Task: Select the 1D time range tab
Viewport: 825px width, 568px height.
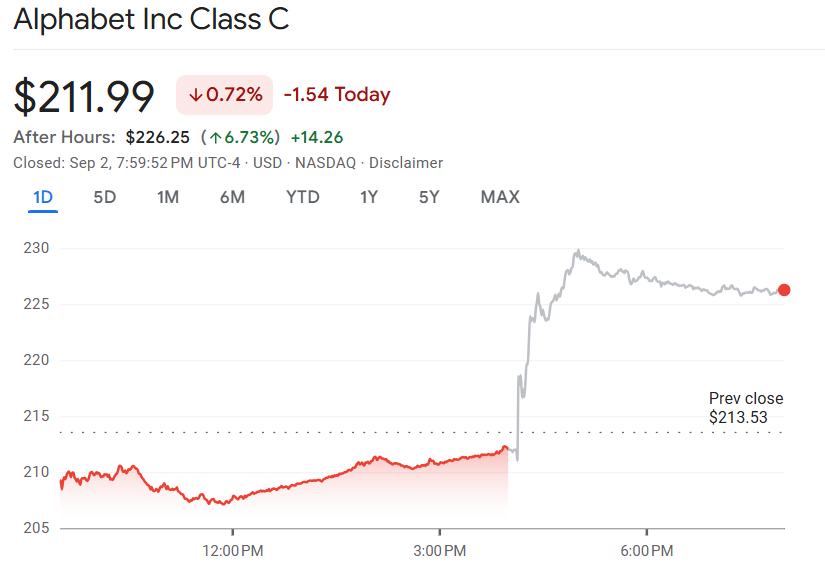Action: 43,197
